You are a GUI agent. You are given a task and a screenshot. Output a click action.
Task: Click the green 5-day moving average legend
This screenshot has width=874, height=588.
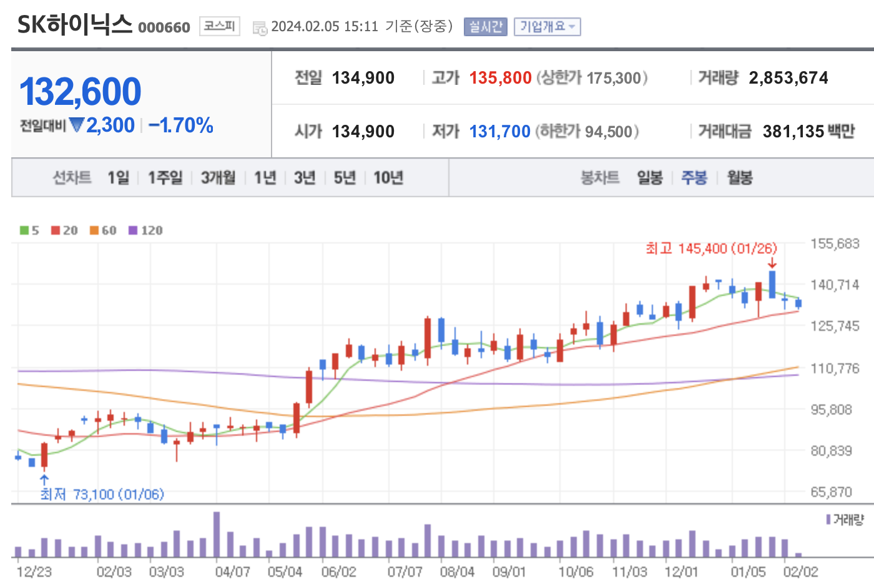(29, 230)
